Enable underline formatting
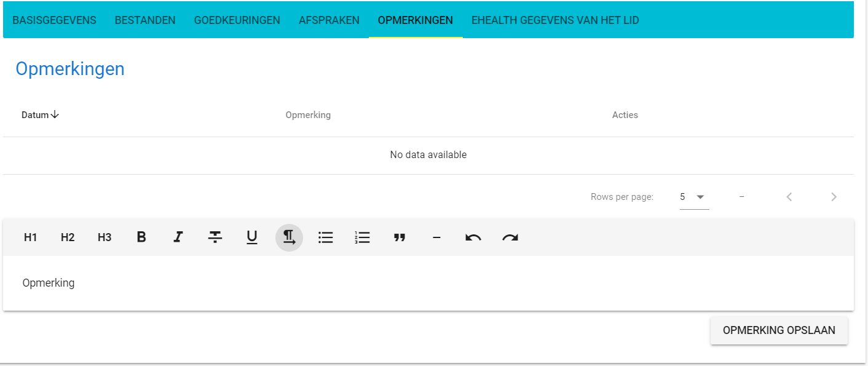The height and width of the screenshot is (366, 868). (x=252, y=237)
